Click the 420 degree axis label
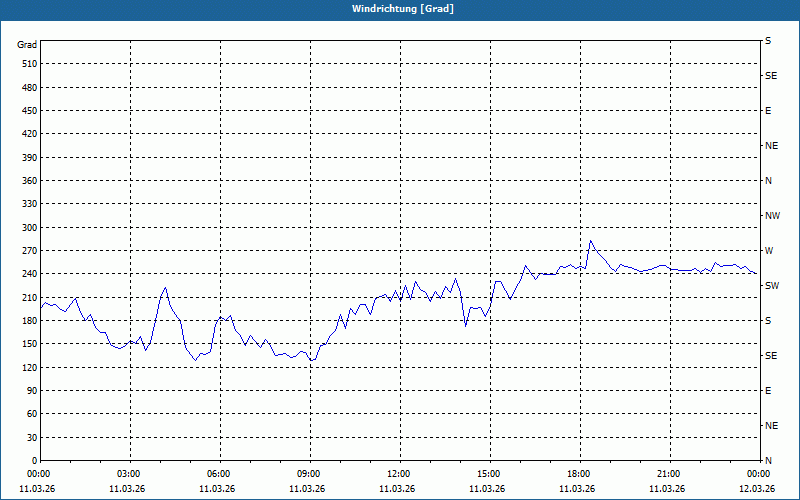Screen dimensions: 800x500 point(30,134)
